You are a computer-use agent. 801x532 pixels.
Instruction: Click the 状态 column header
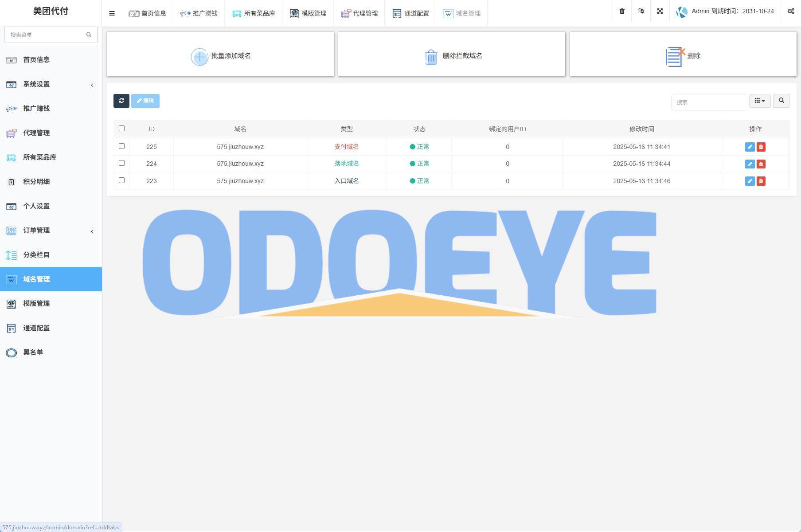[420, 129]
